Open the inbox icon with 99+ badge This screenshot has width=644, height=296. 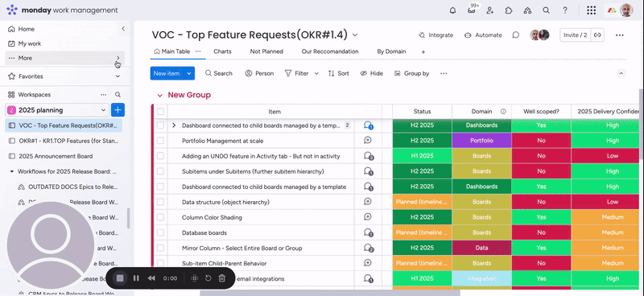pos(472,10)
